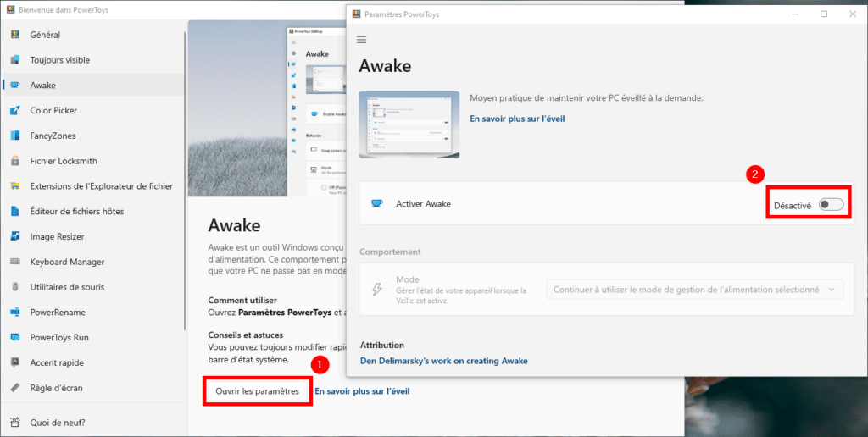Click the Image Resizer sidebar icon
Viewport: 868px width, 437px height.
15,237
